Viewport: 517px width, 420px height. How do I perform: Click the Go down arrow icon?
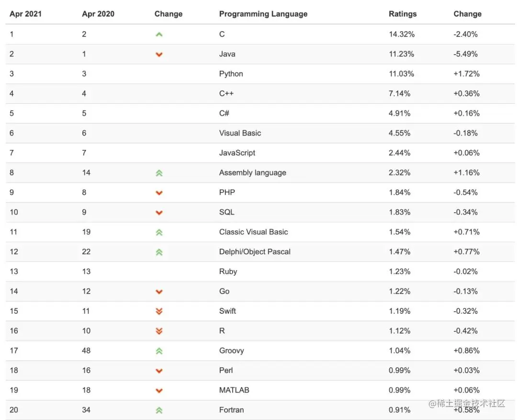pos(159,292)
